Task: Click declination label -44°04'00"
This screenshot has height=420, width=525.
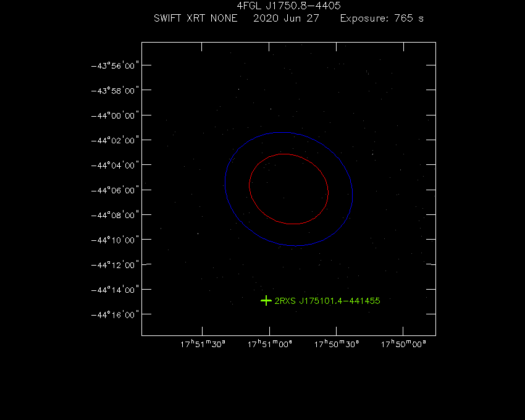Action: (115, 166)
